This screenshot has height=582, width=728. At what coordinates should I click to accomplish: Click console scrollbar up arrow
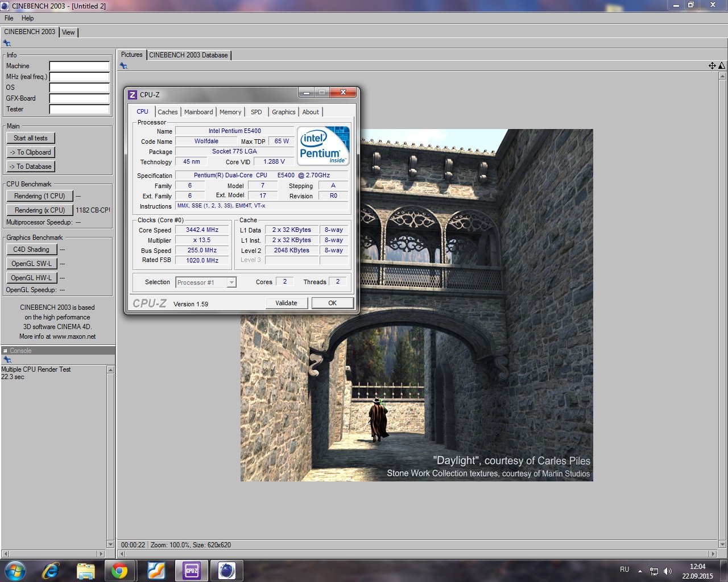[x=110, y=370]
